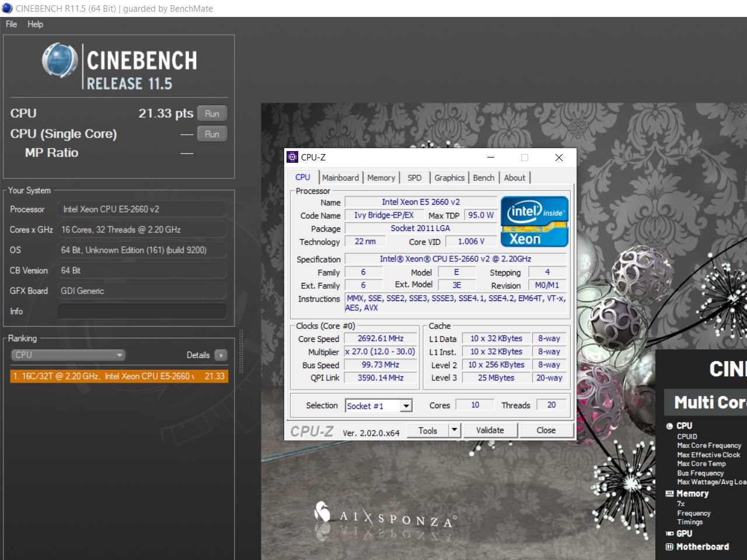Click the CPU-Z title bar icon
Image resolution: width=747 pixels, height=560 pixels.
(x=292, y=157)
